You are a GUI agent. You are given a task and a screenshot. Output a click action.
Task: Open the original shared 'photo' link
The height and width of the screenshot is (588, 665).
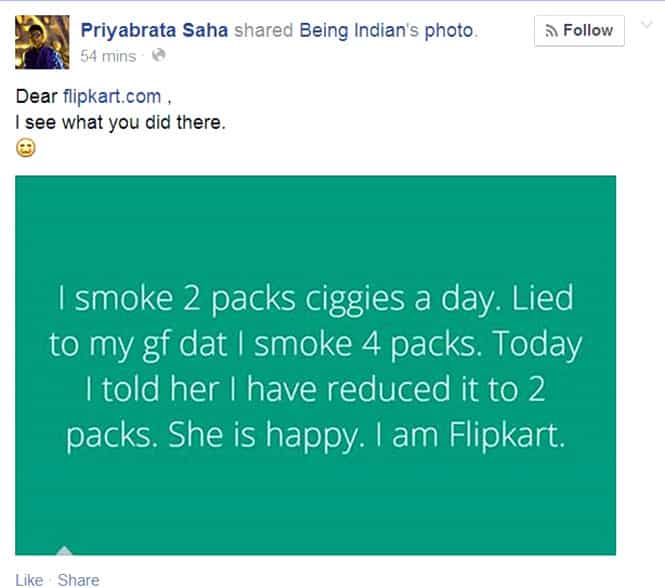(x=449, y=31)
